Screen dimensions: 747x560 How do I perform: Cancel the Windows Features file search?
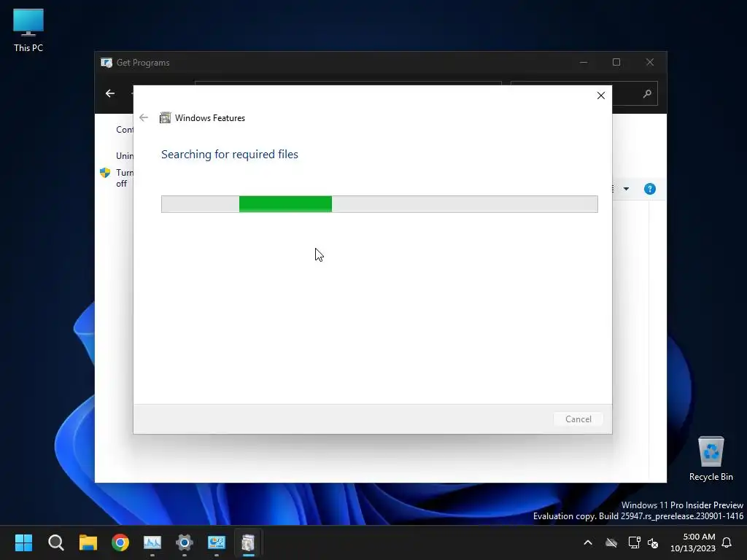pyautogui.click(x=578, y=419)
